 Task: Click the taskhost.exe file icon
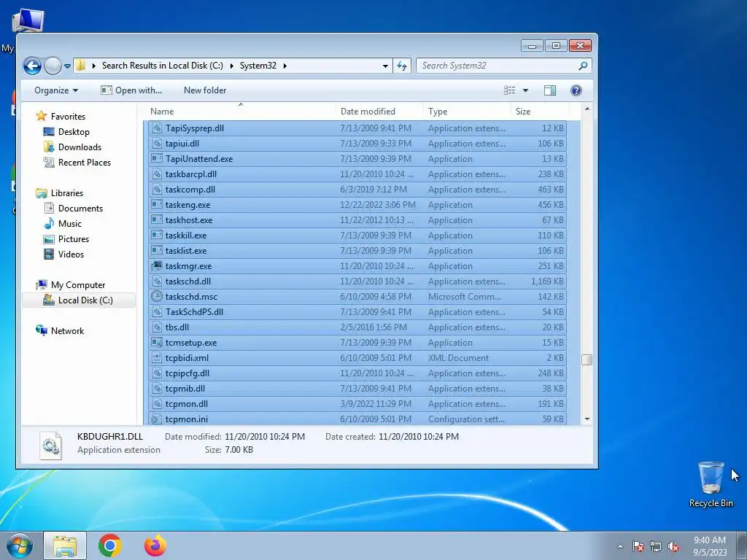156,220
